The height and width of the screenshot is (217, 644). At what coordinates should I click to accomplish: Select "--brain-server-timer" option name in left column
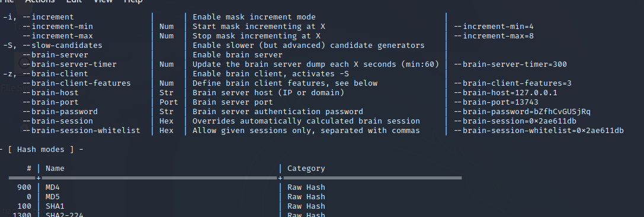(69, 64)
